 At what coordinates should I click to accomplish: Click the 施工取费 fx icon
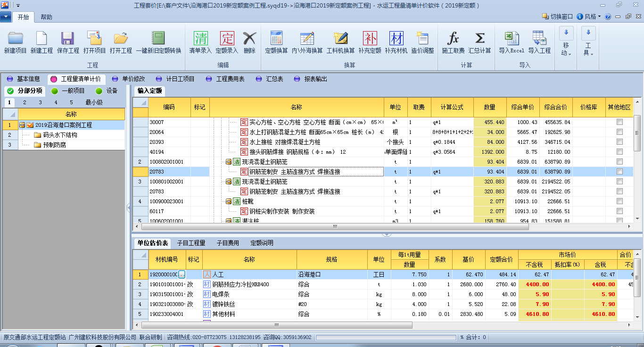pyautogui.click(x=453, y=38)
